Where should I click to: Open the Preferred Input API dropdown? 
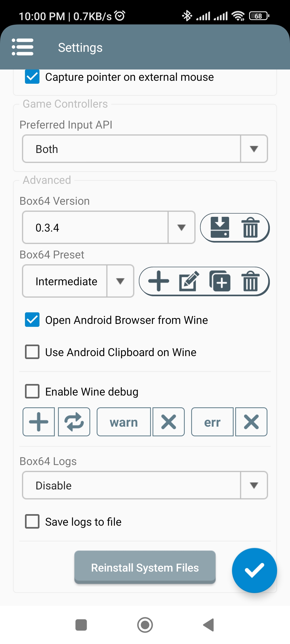click(145, 149)
